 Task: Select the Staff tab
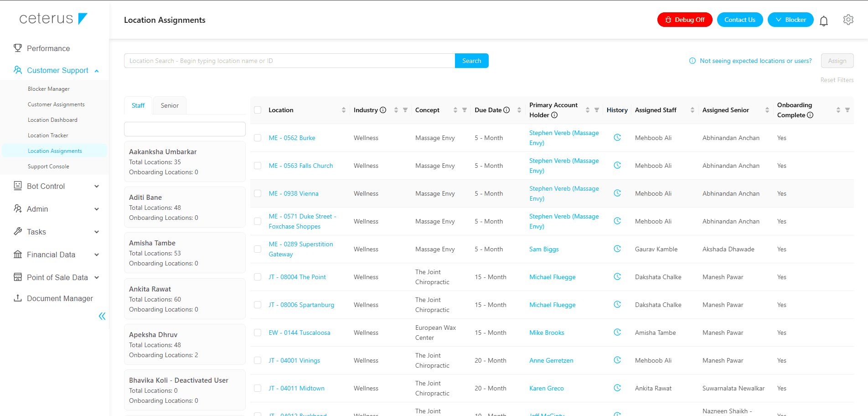click(138, 105)
